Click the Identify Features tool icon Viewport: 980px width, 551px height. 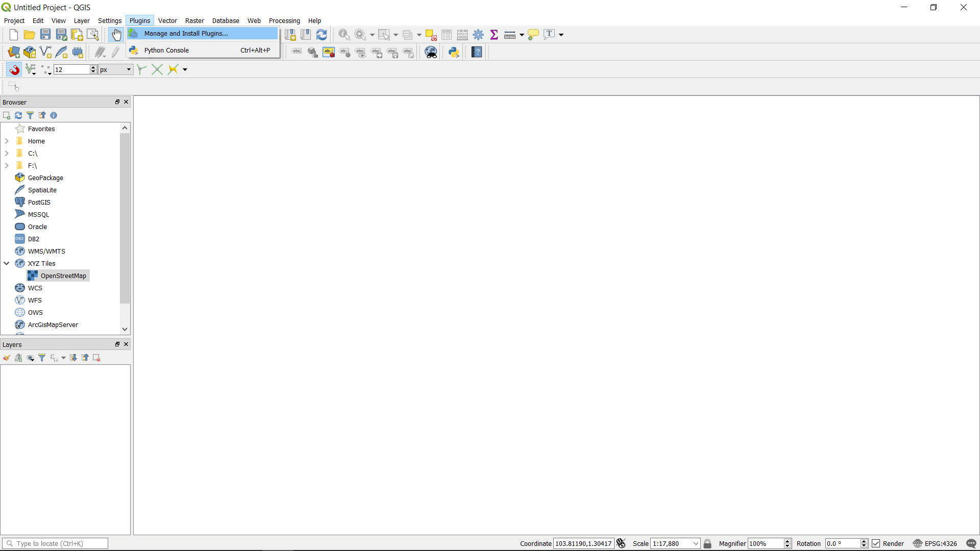[345, 35]
